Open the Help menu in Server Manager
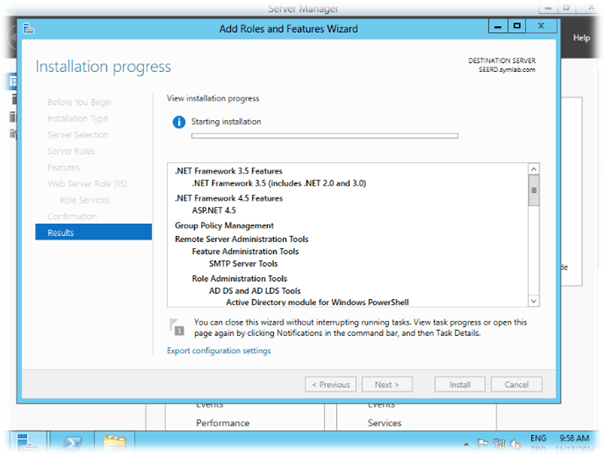The width and height of the screenshot is (605, 456). (581, 38)
